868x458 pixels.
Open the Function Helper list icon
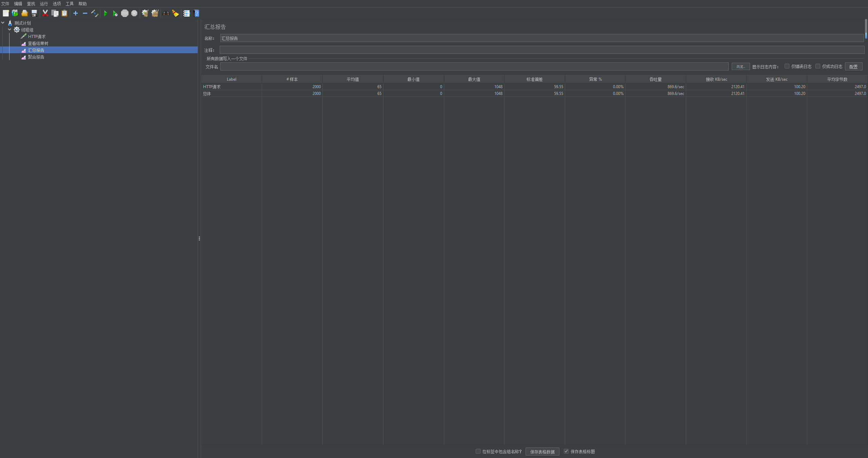(x=186, y=14)
